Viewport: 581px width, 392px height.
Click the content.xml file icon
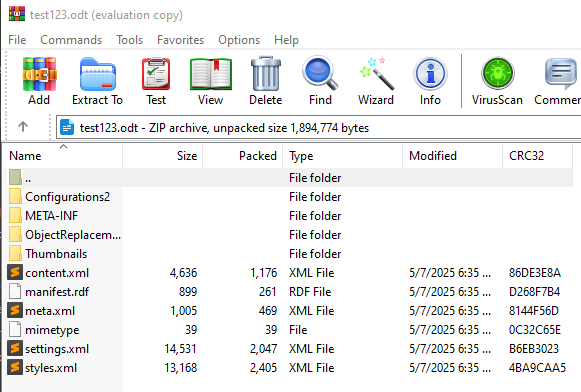click(x=15, y=273)
